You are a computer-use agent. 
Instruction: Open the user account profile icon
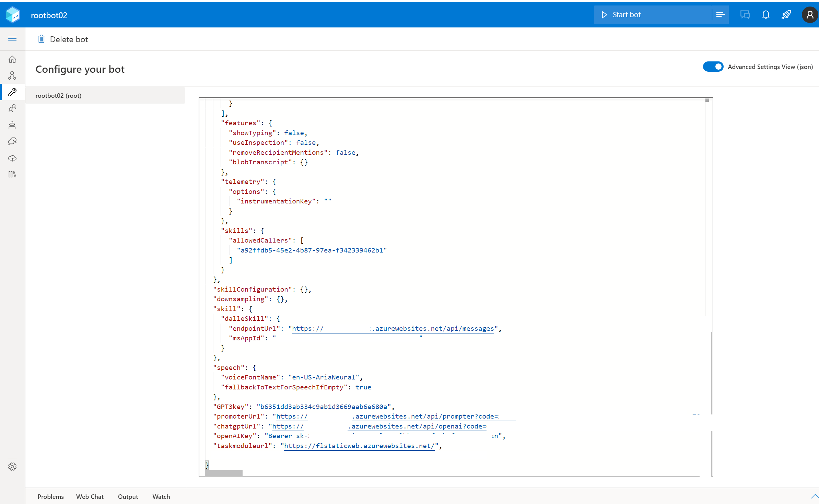[810, 15]
